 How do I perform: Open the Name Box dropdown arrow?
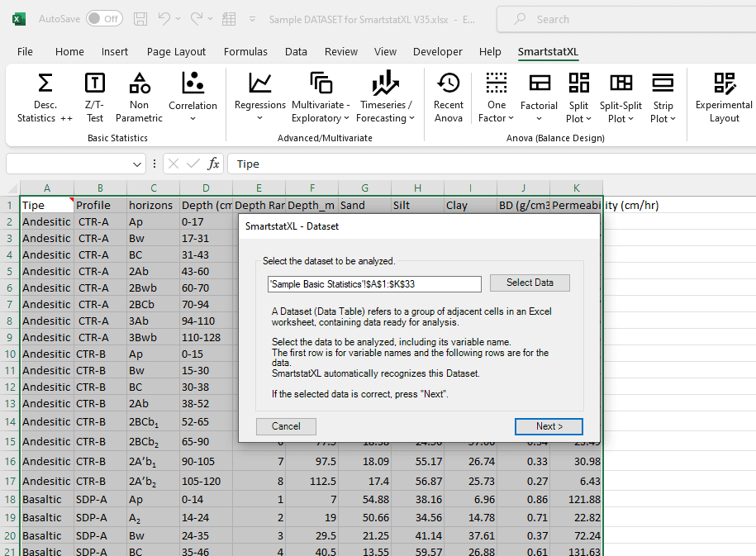pyautogui.click(x=138, y=164)
